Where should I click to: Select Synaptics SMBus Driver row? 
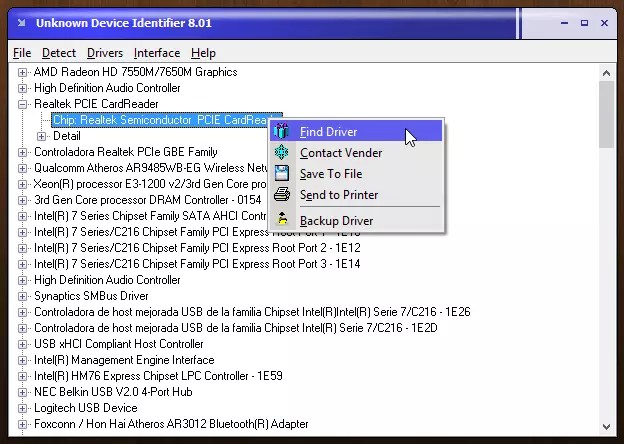coord(91,296)
